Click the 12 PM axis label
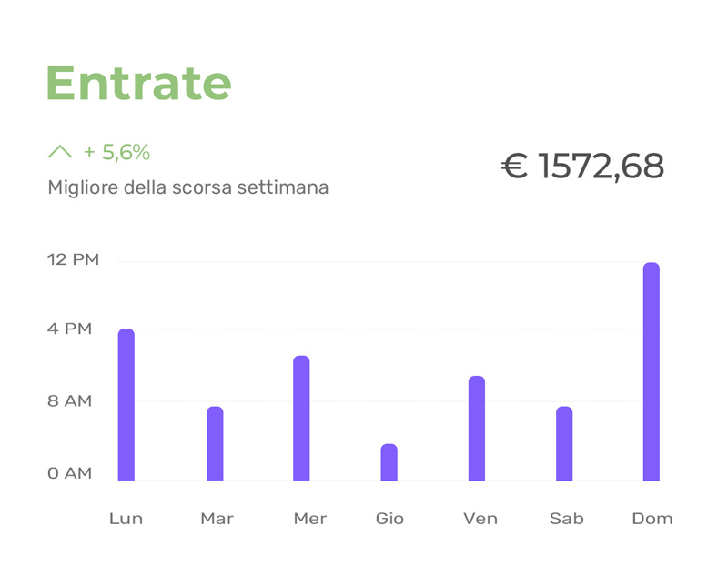The width and height of the screenshot is (728, 577). (x=74, y=259)
